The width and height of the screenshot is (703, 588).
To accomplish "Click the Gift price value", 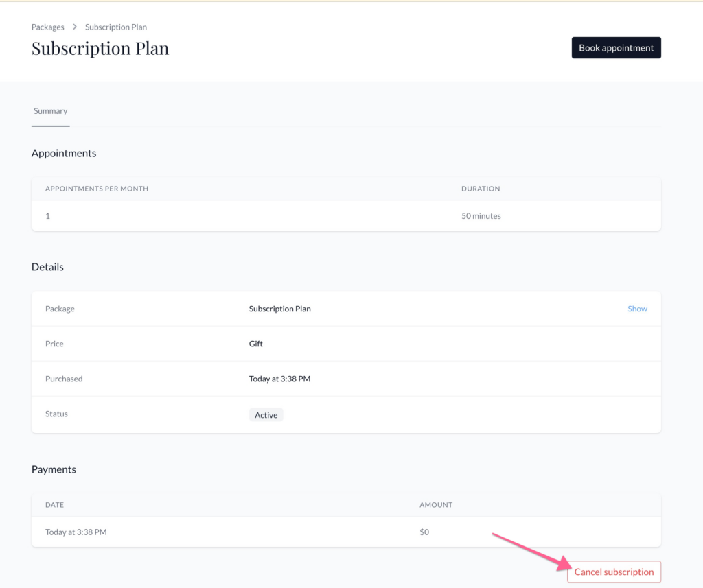I will tap(255, 344).
